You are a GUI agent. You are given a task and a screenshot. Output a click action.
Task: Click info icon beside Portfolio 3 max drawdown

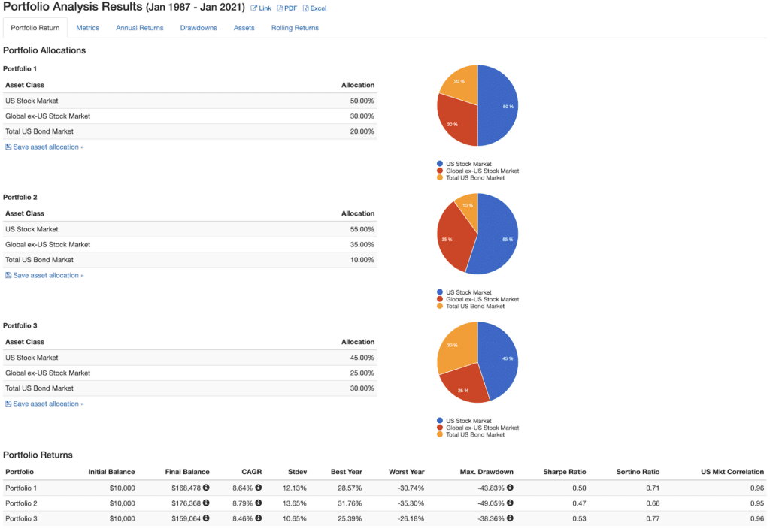click(x=510, y=518)
